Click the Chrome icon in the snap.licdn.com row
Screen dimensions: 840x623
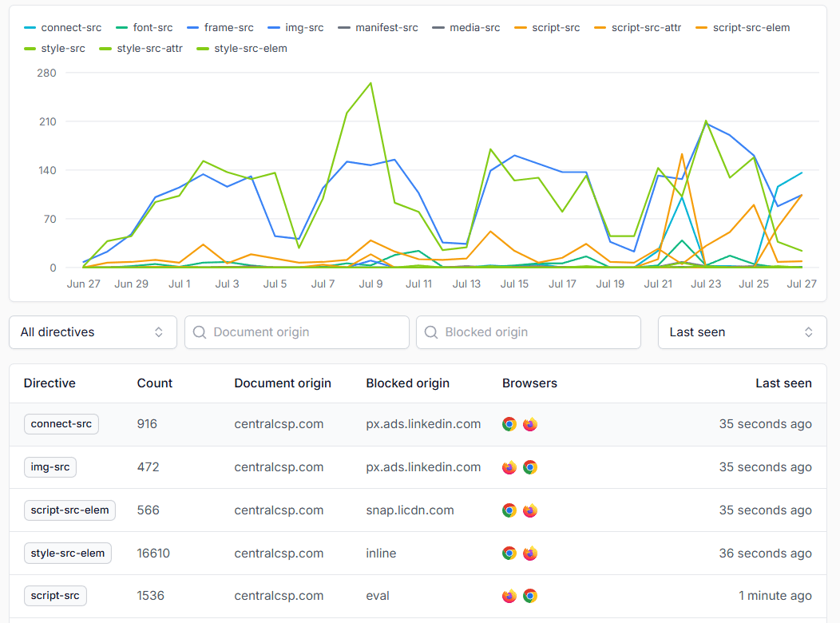509,510
